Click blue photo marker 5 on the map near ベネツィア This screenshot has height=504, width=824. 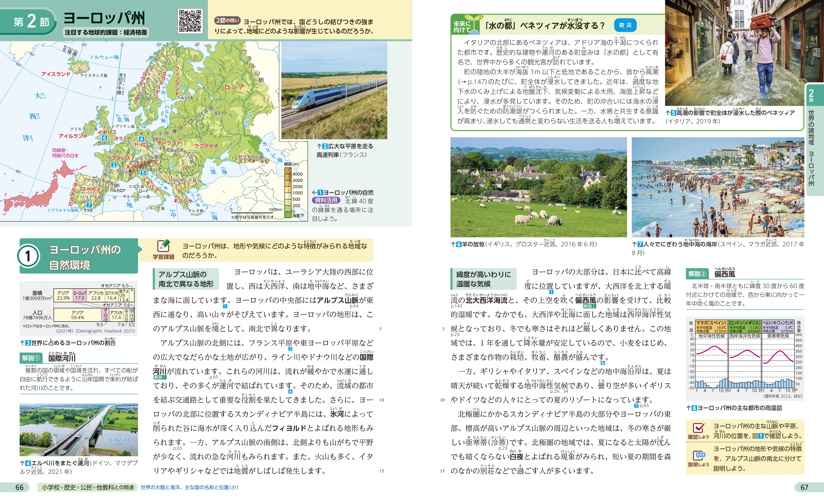[143, 173]
